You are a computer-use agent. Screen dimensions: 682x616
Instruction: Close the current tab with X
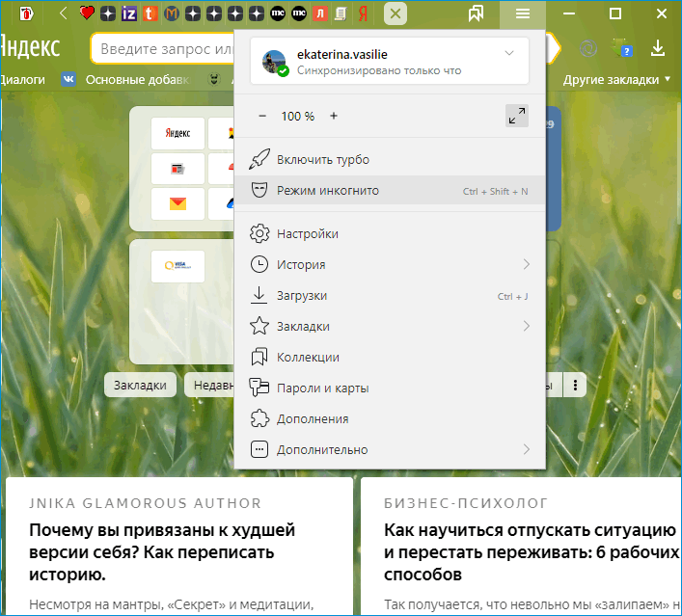(x=396, y=13)
